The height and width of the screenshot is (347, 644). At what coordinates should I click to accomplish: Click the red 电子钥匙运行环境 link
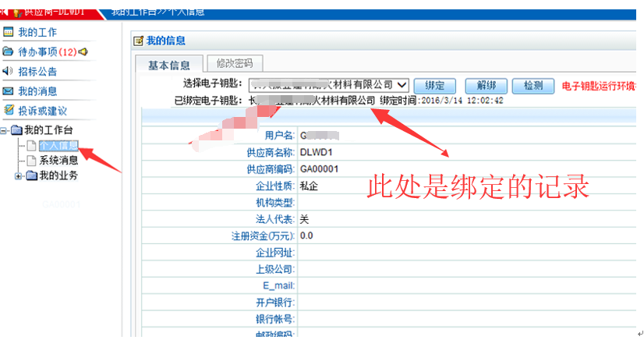(599, 86)
